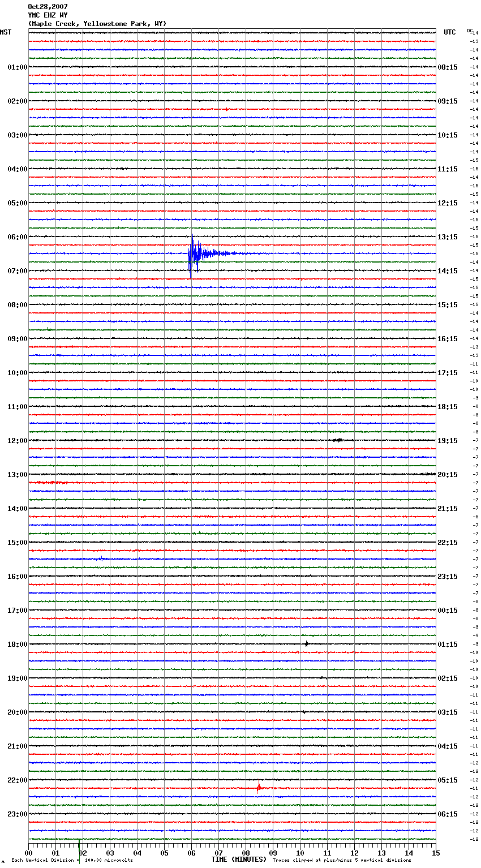Click the 10:15 UTC time label
Screen dimensions: 481x868
pyautogui.click(x=448, y=135)
